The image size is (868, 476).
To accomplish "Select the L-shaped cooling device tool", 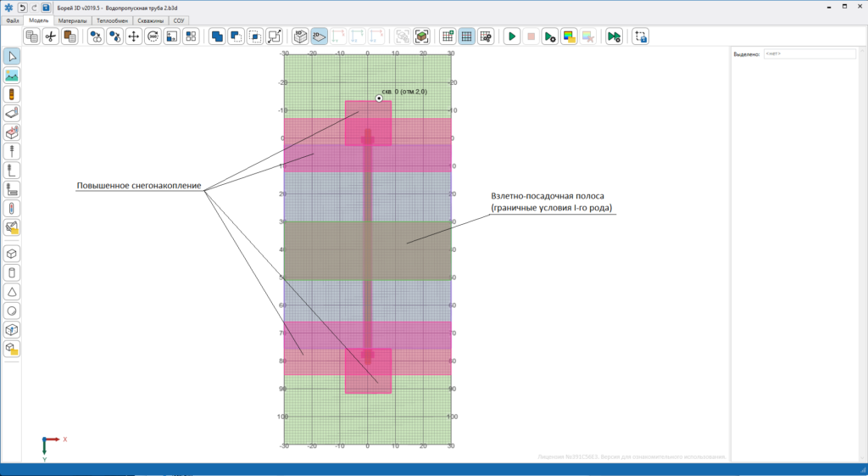I will click(x=12, y=170).
